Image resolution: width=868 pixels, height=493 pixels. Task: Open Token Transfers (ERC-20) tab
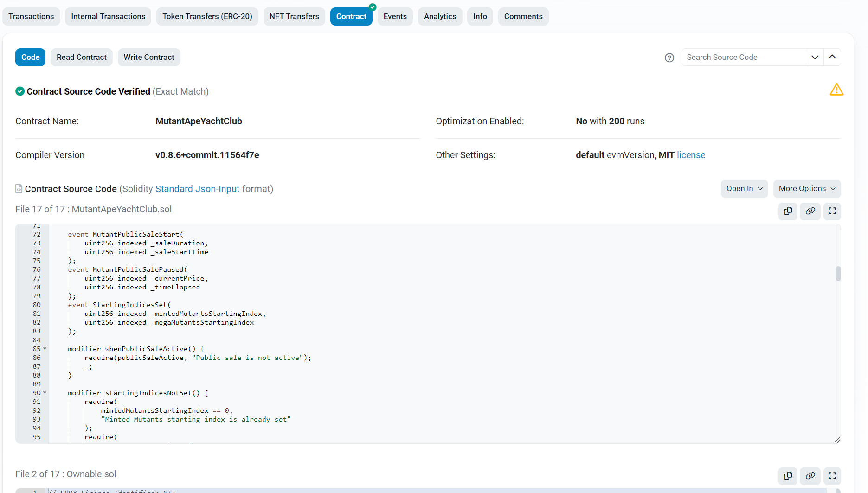tap(207, 17)
